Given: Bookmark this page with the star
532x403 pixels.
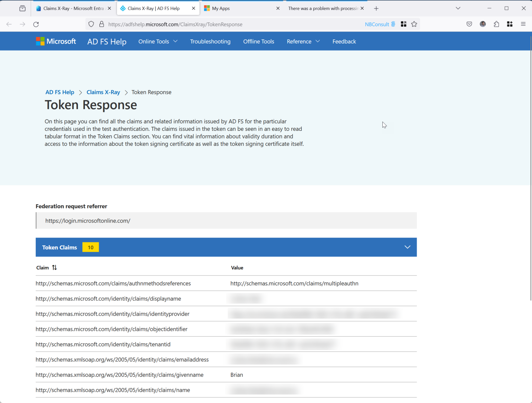Looking at the screenshot, I should coord(414,24).
